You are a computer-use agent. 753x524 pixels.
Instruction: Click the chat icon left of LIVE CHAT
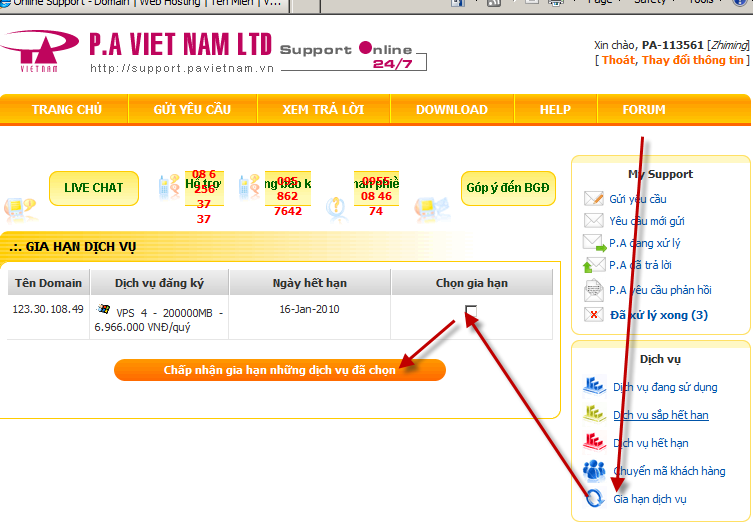click(19, 209)
